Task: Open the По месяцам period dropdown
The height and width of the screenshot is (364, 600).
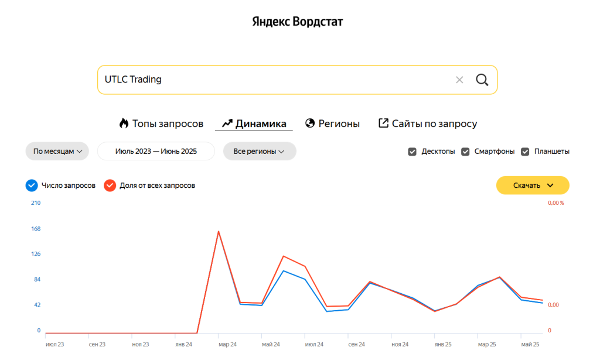Action: (x=57, y=151)
